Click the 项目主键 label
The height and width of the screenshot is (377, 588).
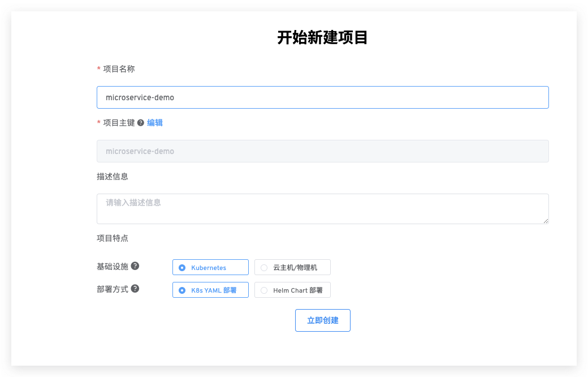pyautogui.click(x=119, y=123)
